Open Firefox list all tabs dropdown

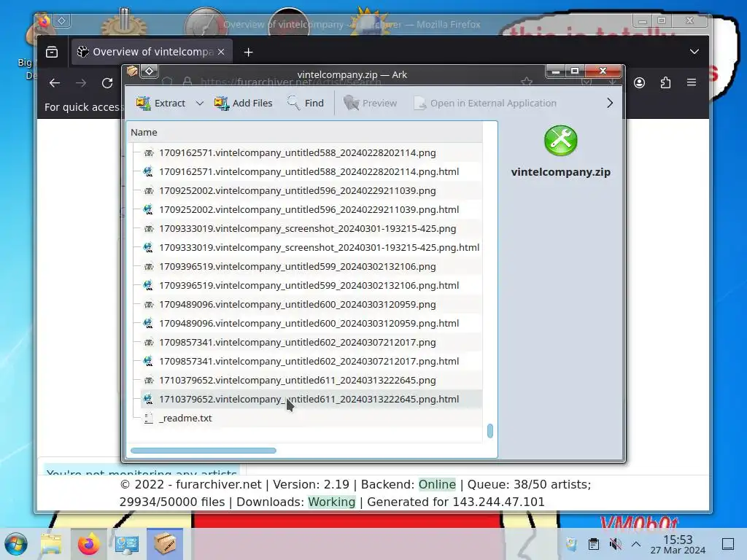[x=694, y=52]
